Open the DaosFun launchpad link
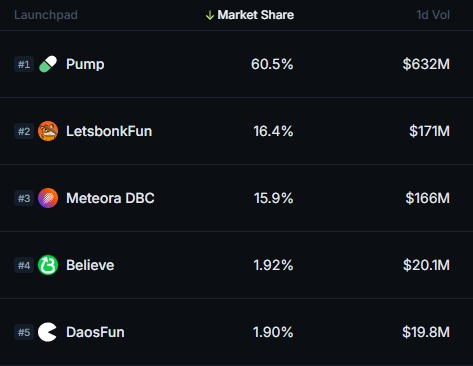The width and height of the screenshot is (473, 366). pyautogui.click(x=95, y=332)
